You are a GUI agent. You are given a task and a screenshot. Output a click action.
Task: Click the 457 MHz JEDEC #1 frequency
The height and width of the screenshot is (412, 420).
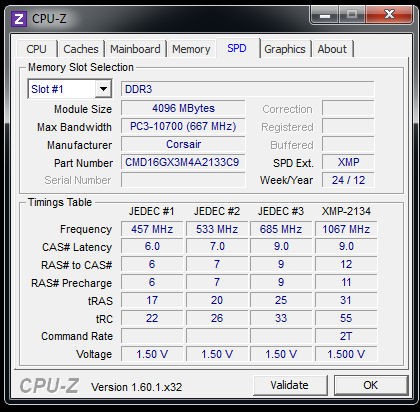pos(152,229)
